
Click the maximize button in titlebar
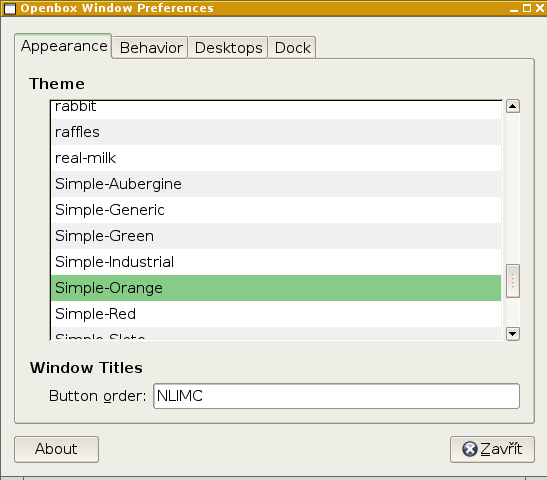click(x=527, y=8)
